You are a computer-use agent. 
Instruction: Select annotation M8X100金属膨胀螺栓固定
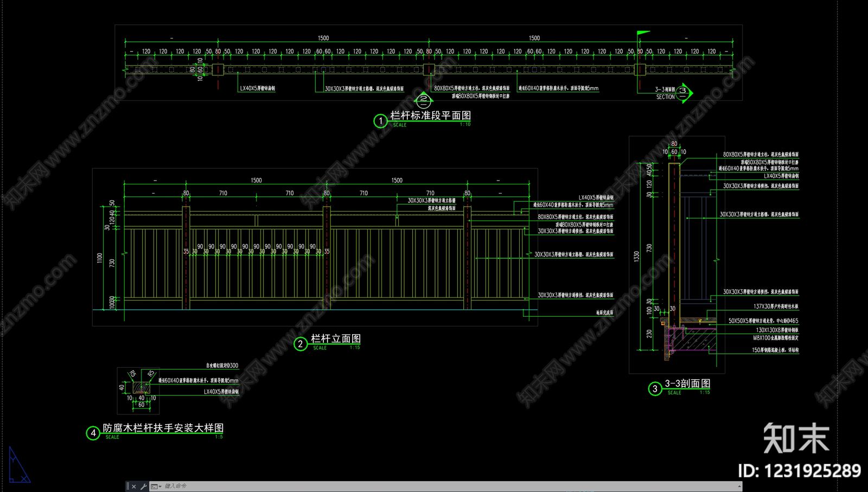(x=776, y=338)
